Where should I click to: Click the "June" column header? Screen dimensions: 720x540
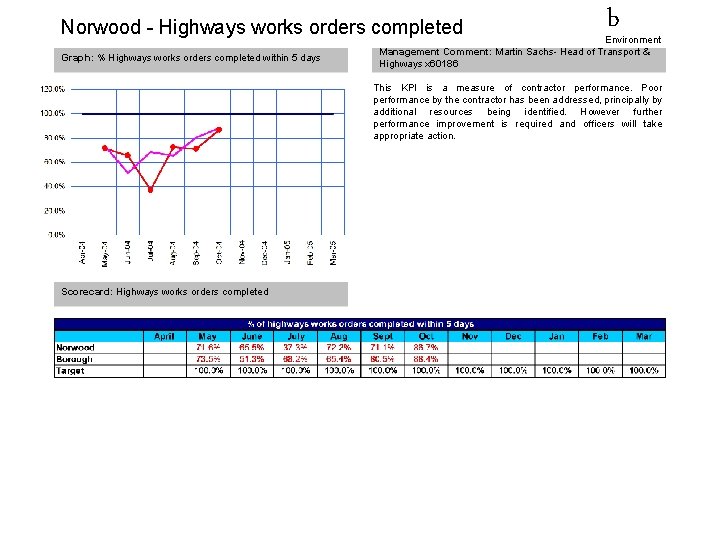pos(252,336)
